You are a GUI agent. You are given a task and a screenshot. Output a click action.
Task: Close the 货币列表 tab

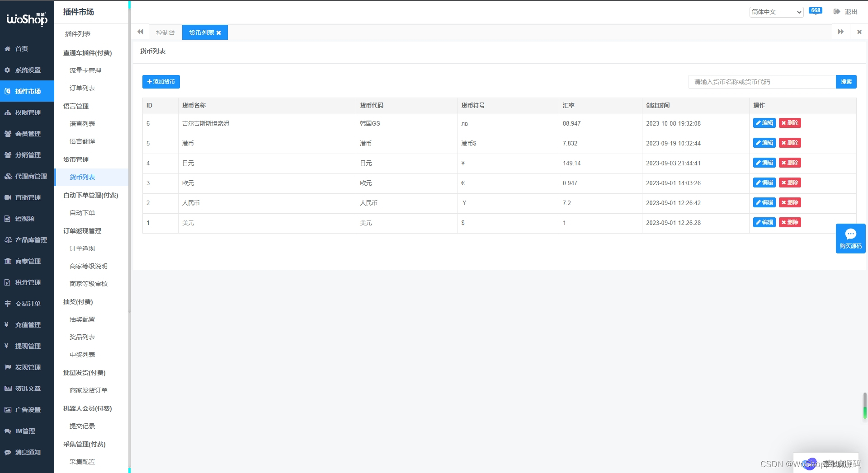click(219, 33)
